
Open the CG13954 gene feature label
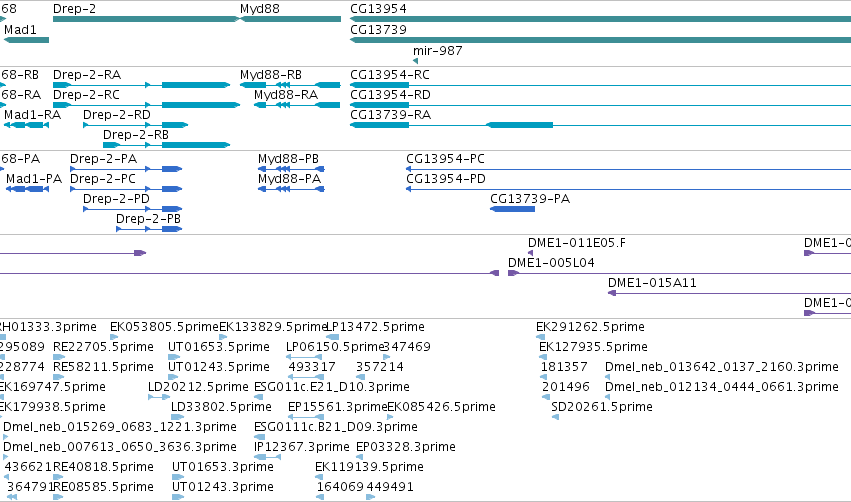pos(378,9)
